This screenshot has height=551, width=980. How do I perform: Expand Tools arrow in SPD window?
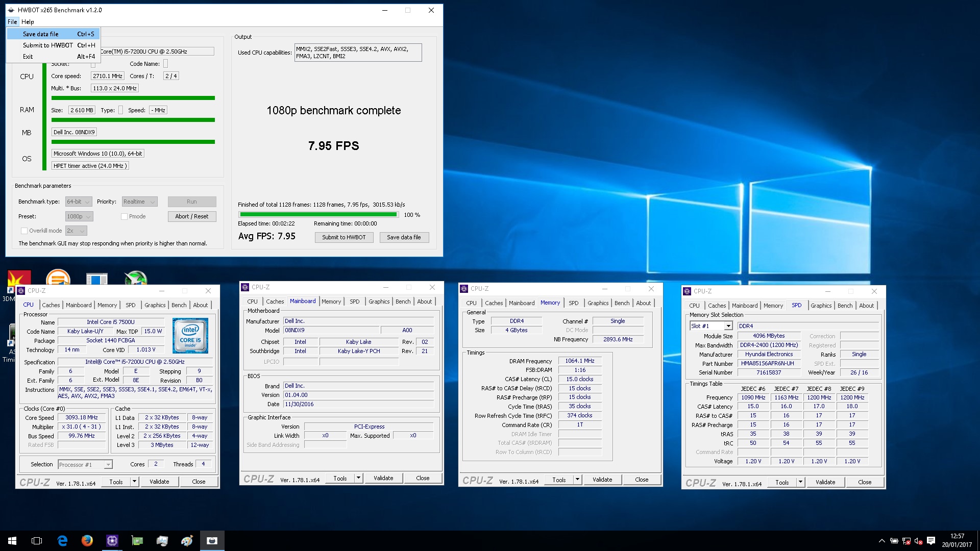pos(800,482)
